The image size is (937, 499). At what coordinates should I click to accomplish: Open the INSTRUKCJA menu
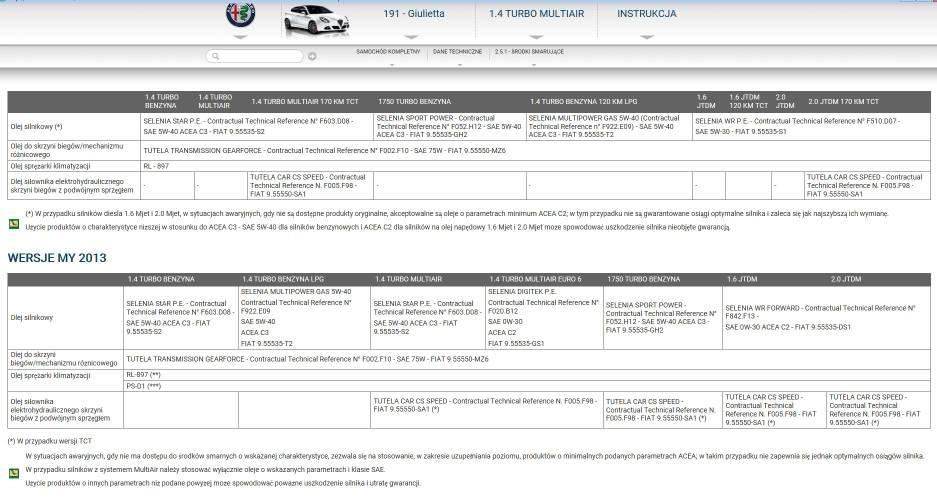647,13
